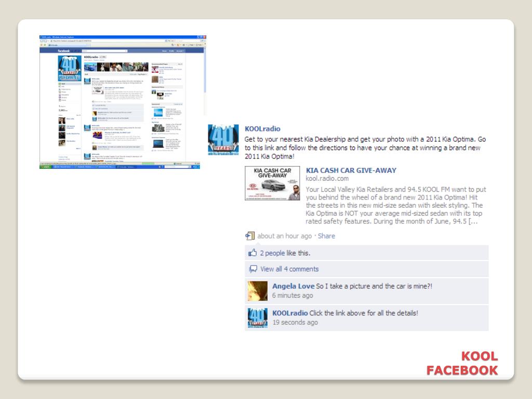Click the Facebook search box in the small screenshot
This screenshot has width=532, height=399.
[105, 51]
